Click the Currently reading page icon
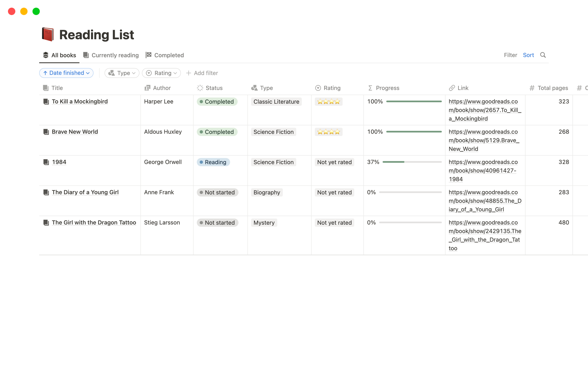588x368 pixels. coord(86,55)
